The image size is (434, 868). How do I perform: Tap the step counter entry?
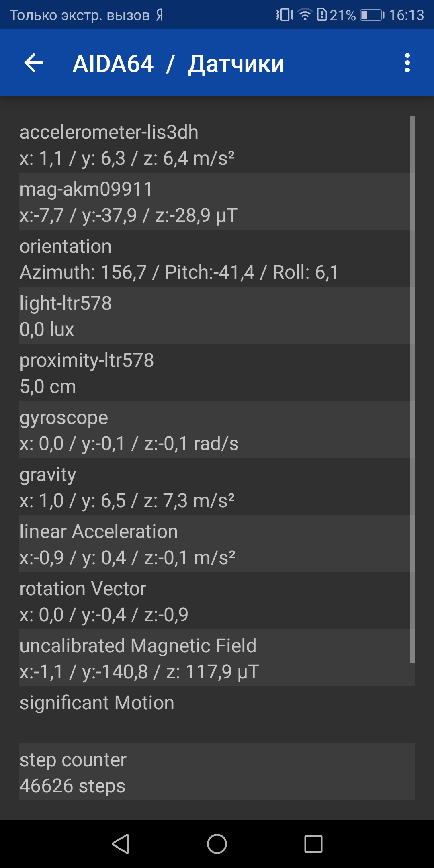(217, 772)
